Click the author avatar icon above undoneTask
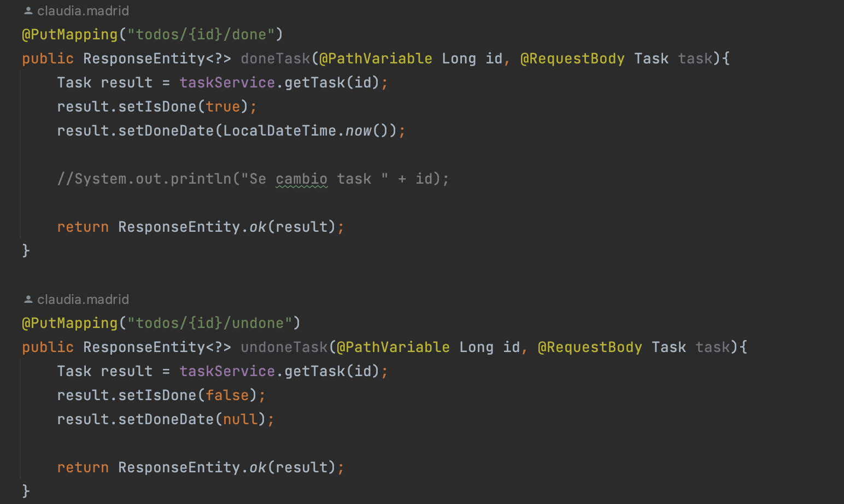Screen dimensions: 844x504 pos(27,298)
